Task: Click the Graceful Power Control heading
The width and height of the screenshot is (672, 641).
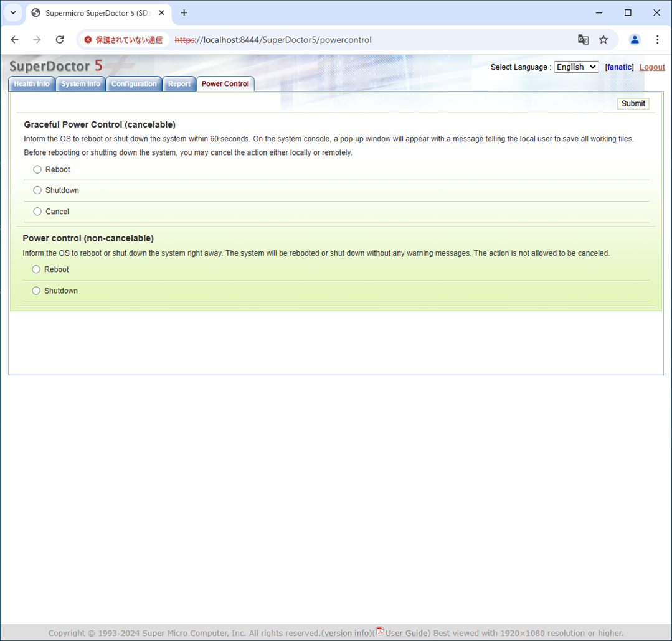Action: tap(100, 124)
